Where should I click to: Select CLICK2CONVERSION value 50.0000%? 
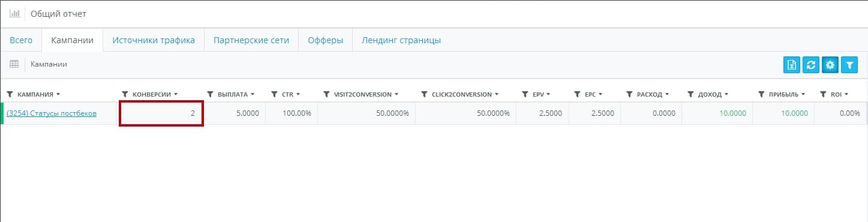coord(493,113)
